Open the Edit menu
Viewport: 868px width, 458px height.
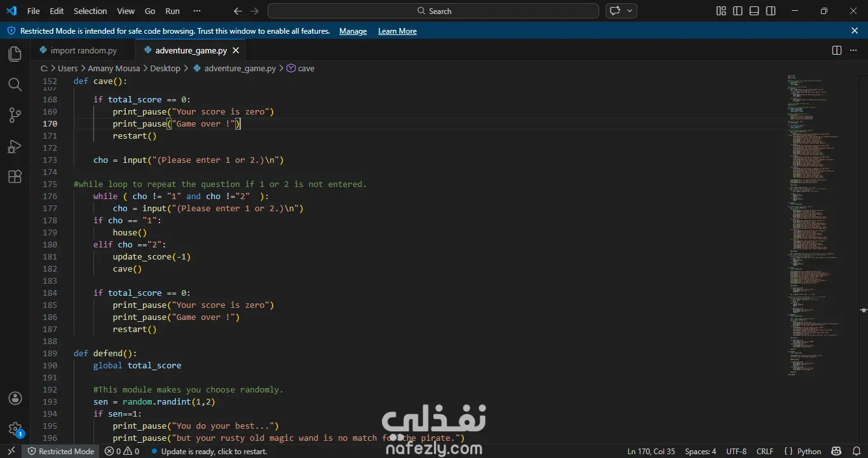[57, 11]
